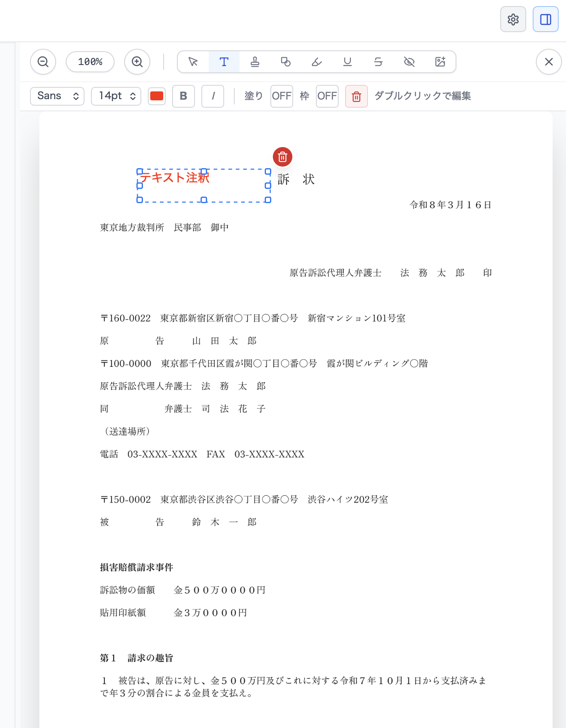Image resolution: width=566 pixels, height=728 pixels.
Task: Click the 被 告 鈴木一郎 line
Action: click(x=178, y=522)
